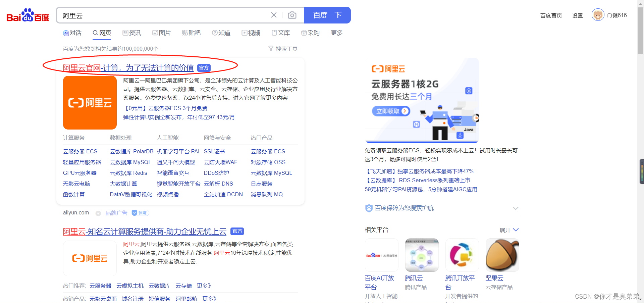Open the 文库 tab

click(x=281, y=33)
